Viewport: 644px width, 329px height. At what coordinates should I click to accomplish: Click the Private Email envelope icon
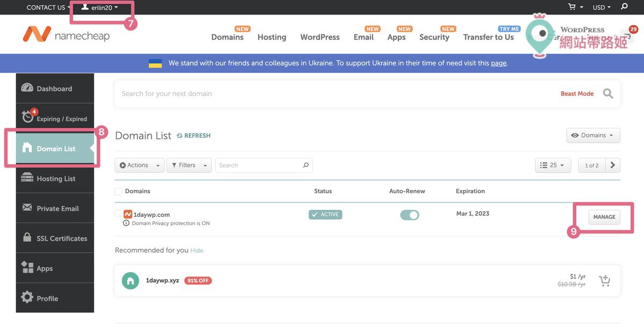click(x=27, y=208)
